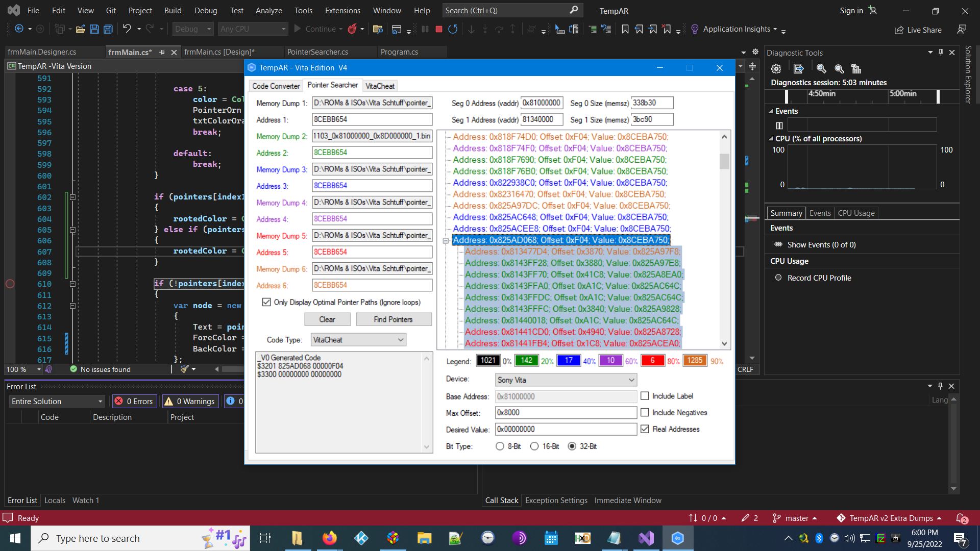Screen dimensions: 980x551
Task: Switch to the Code Converter tab
Action: point(276,86)
